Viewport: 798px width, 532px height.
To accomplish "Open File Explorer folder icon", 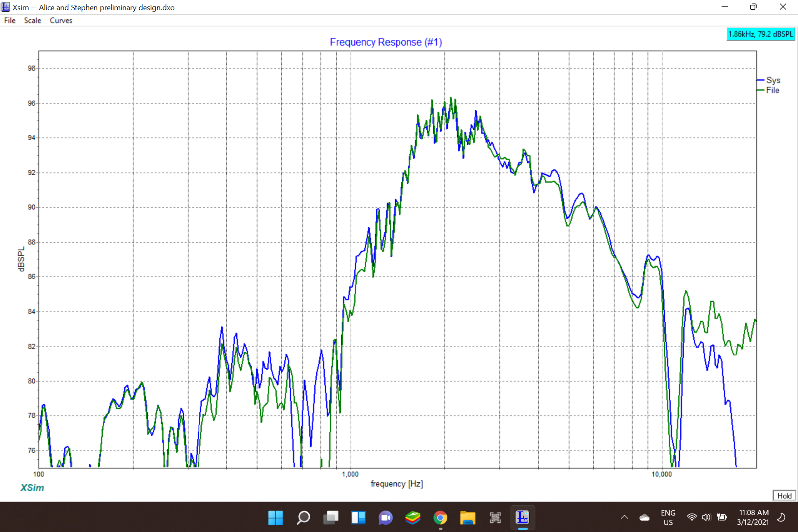I will point(468,518).
